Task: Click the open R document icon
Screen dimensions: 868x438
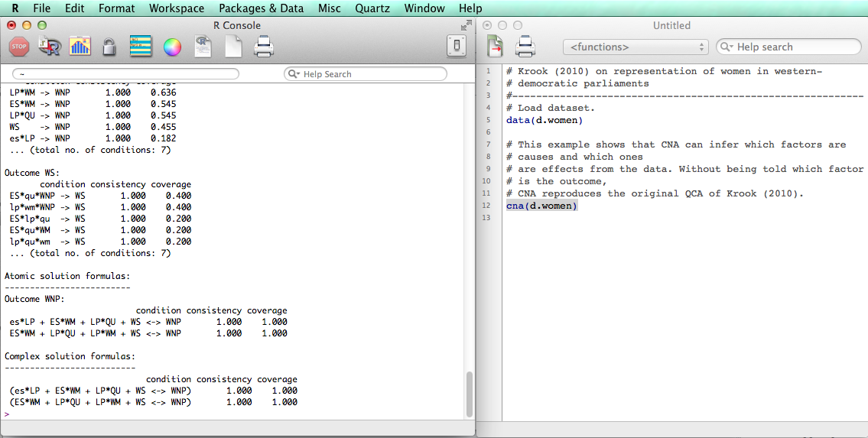Action: click(x=203, y=47)
